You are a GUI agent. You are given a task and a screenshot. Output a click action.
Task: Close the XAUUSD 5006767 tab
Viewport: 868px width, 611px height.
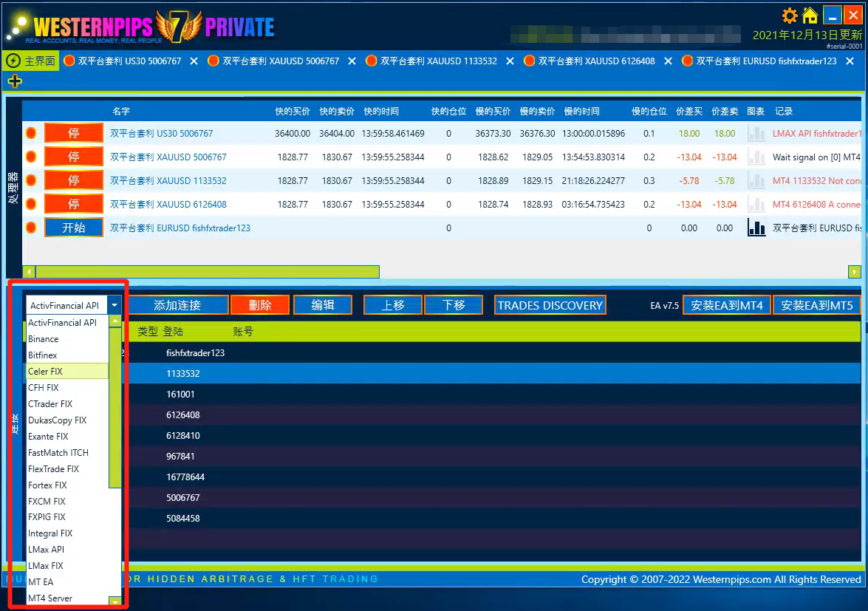point(352,61)
